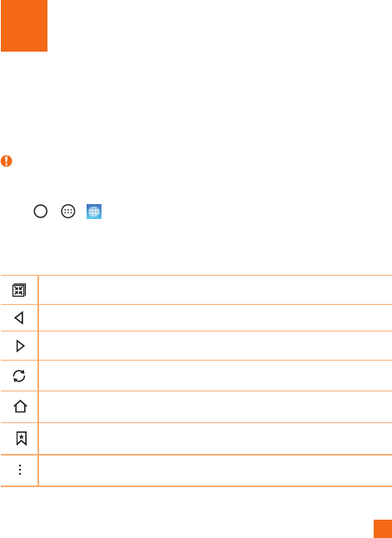Tap the blue globe browser icon
The height and width of the screenshot is (538, 392).
[x=94, y=212]
